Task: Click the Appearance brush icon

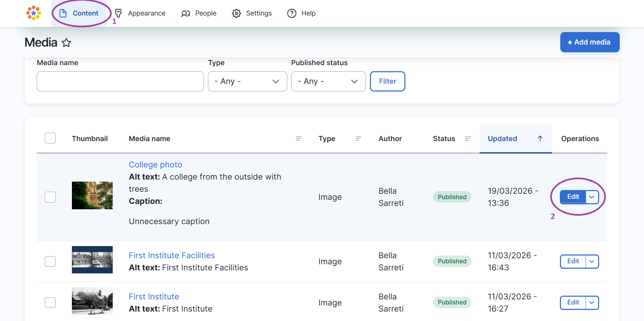Action: pos(118,13)
